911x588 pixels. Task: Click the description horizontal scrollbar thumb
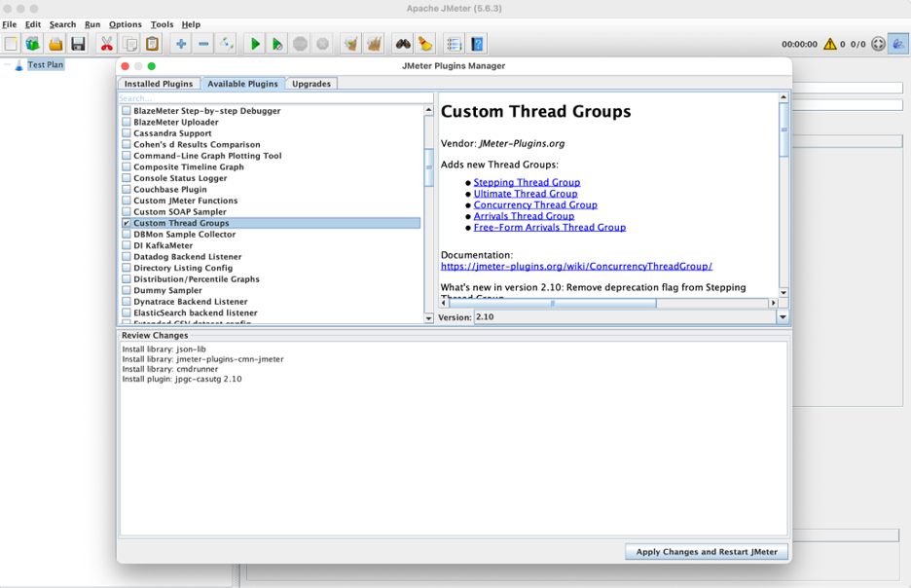pos(553,303)
